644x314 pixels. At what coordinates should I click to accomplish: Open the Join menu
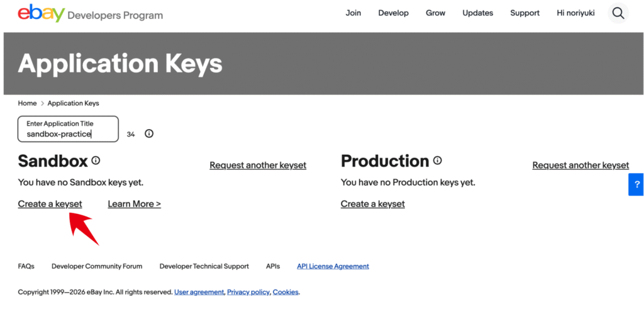(x=353, y=13)
